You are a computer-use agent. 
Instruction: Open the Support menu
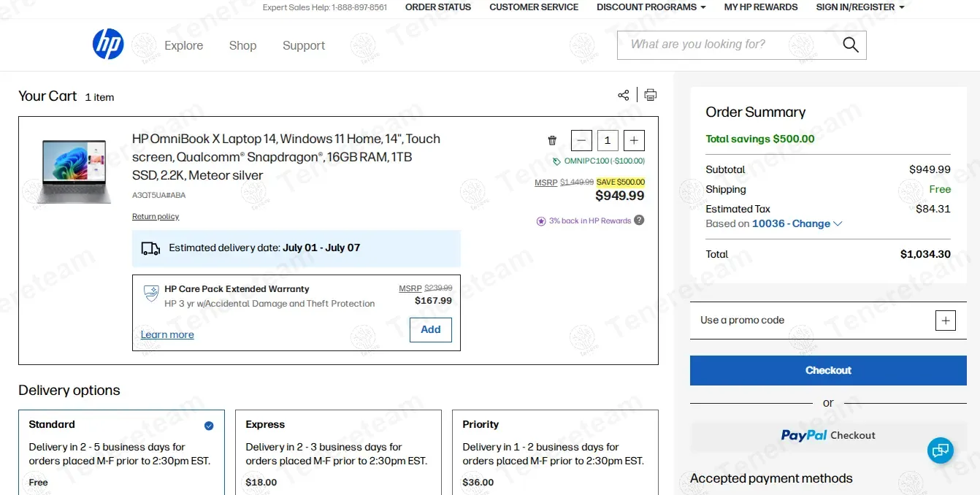(304, 45)
